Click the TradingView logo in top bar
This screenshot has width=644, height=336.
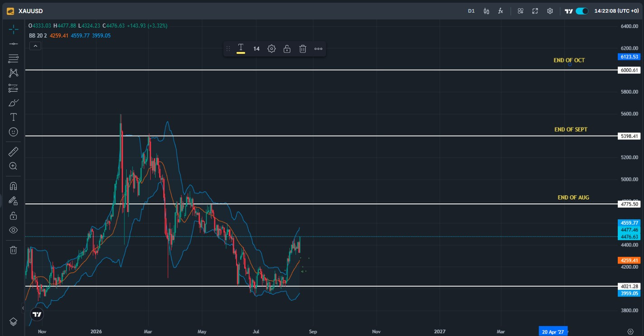coord(569,11)
